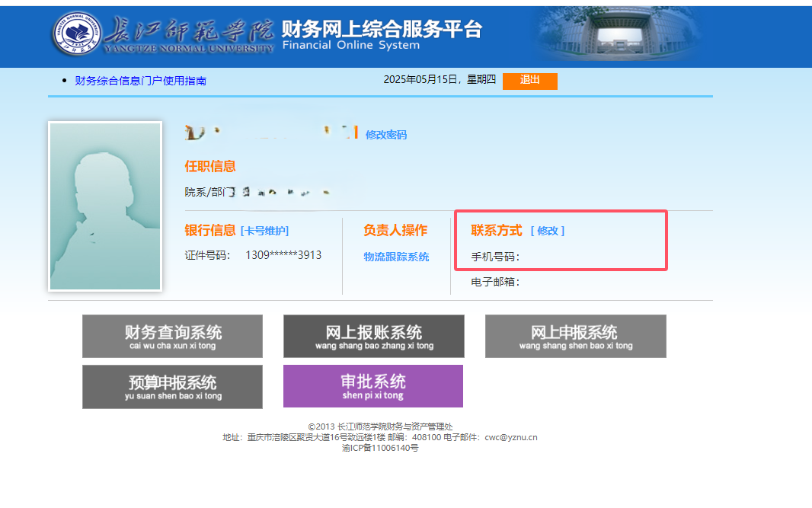Click the 任职信息 heading

coord(210,166)
